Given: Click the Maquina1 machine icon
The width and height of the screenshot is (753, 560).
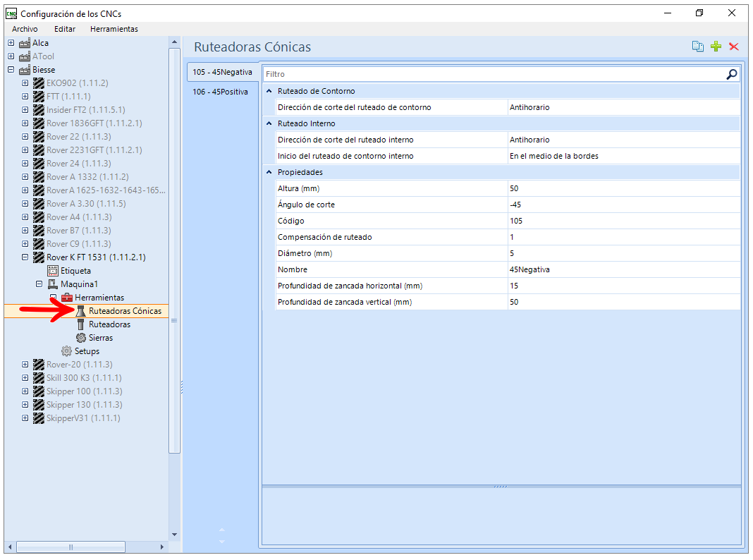Looking at the screenshot, I should point(53,284).
